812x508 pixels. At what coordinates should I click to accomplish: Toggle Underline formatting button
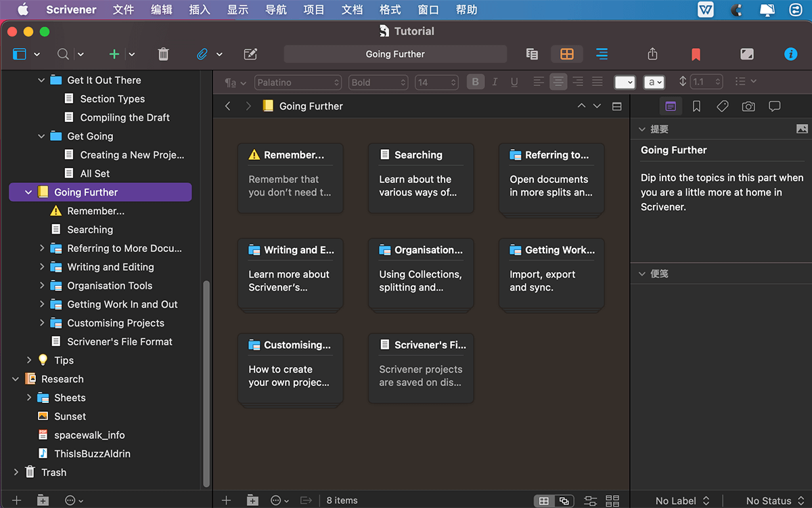coord(514,82)
